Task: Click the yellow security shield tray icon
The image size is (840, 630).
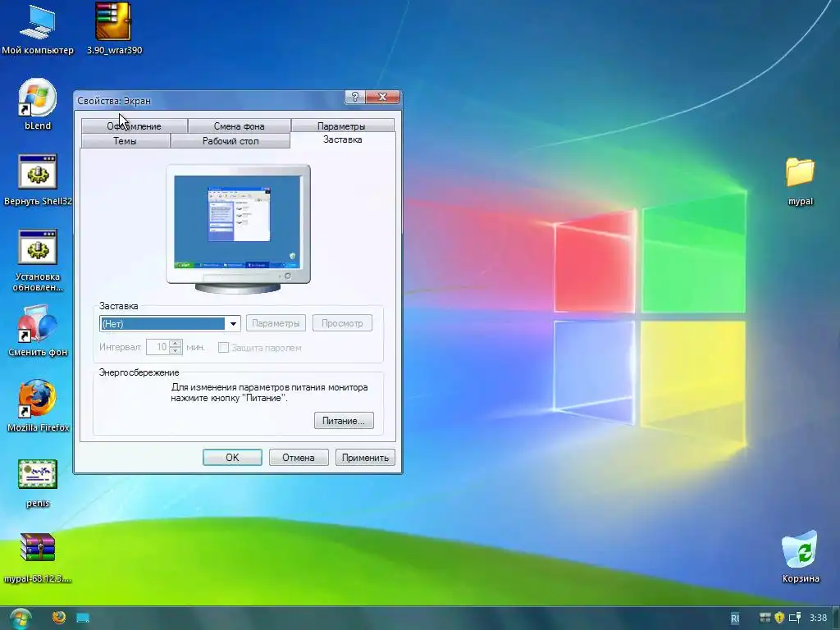Action: pos(779,618)
